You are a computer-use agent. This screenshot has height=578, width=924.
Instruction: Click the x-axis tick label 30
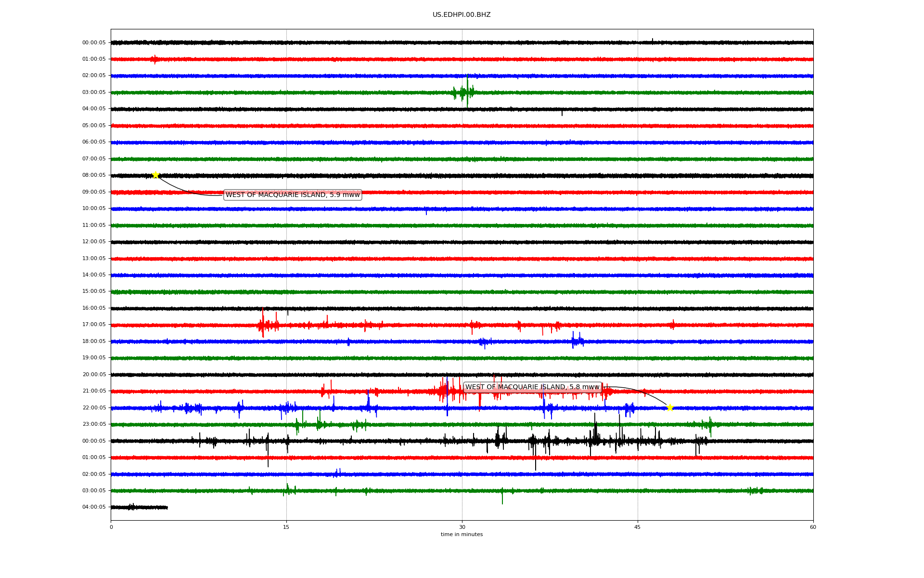462,527
